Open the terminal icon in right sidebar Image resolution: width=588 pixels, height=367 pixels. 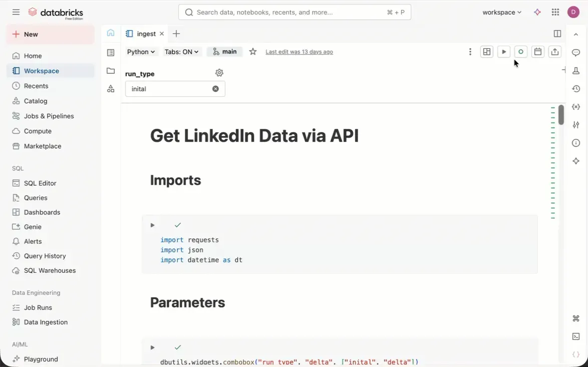point(576,336)
